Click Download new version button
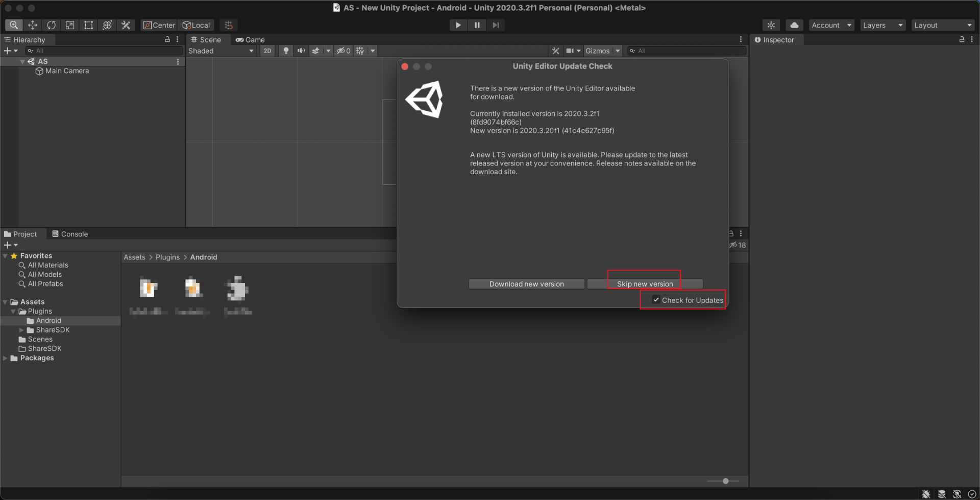 click(x=527, y=284)
